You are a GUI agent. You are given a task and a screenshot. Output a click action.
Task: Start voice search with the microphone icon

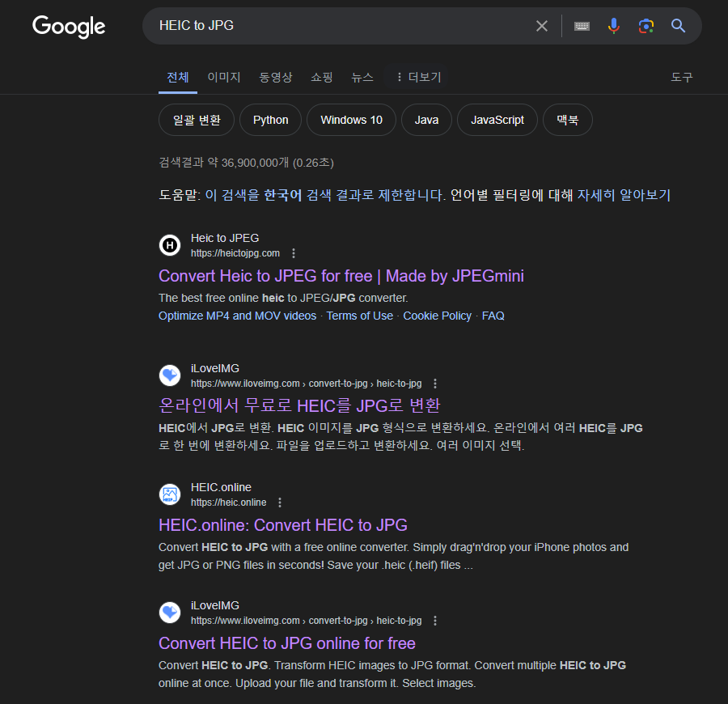pyautogui.click(x=614, y=26)
